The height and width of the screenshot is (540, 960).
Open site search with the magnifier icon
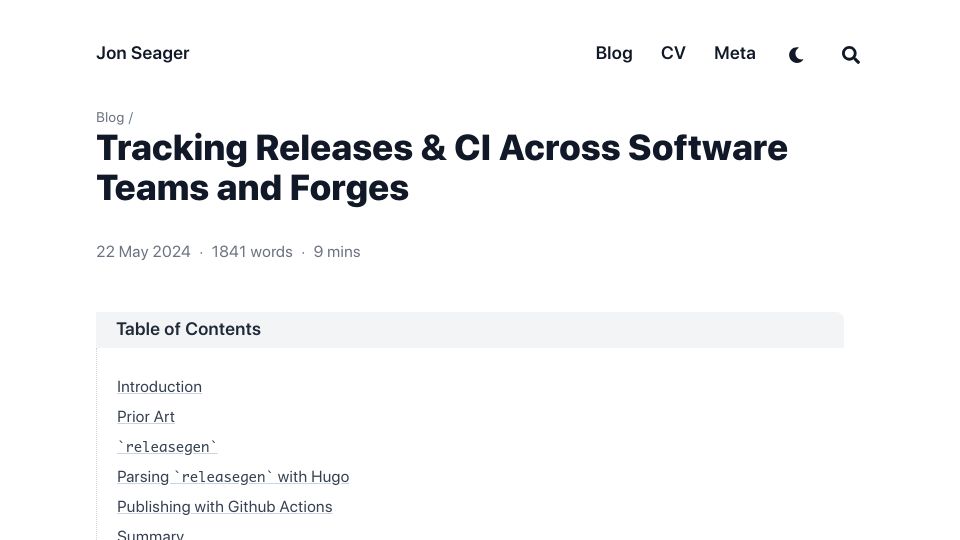(850, 55)
